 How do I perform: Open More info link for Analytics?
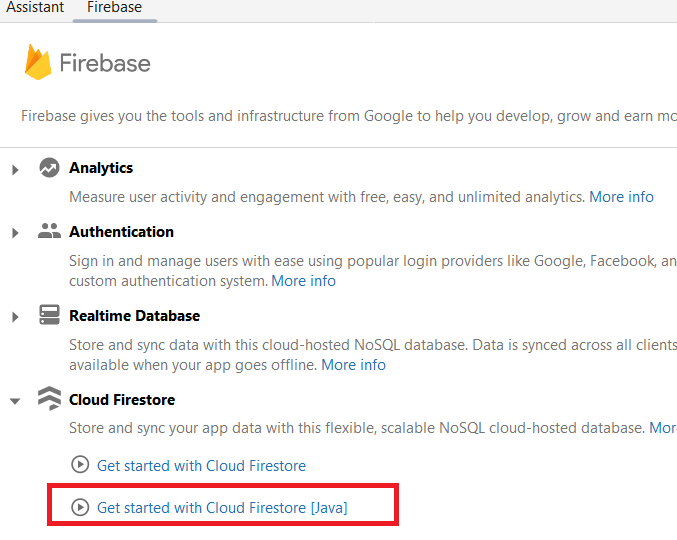coord(621,197)
